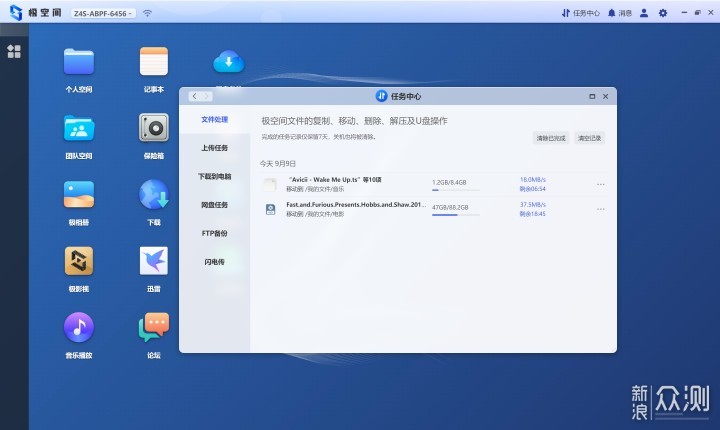Go back with the left arrow button
The width and height of the screenshot is (720, 430).
point(195,96)
